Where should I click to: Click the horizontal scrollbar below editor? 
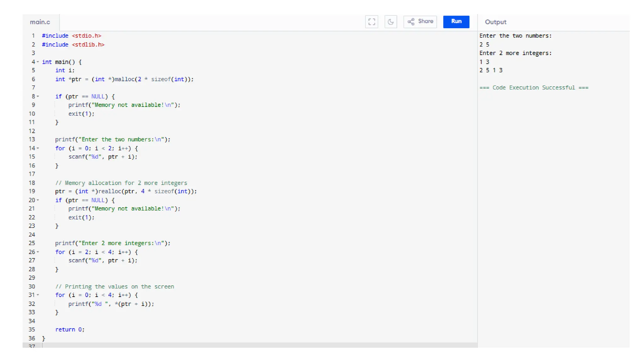252,345
